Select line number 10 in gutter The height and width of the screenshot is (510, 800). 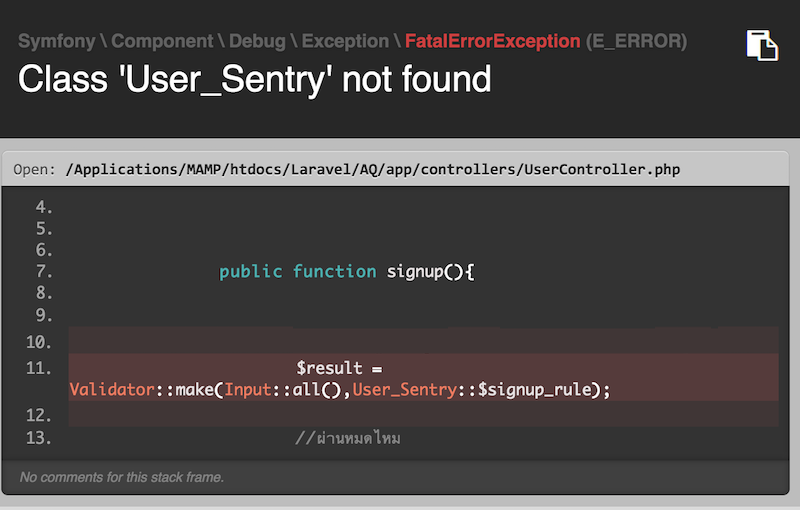point(39,342)
